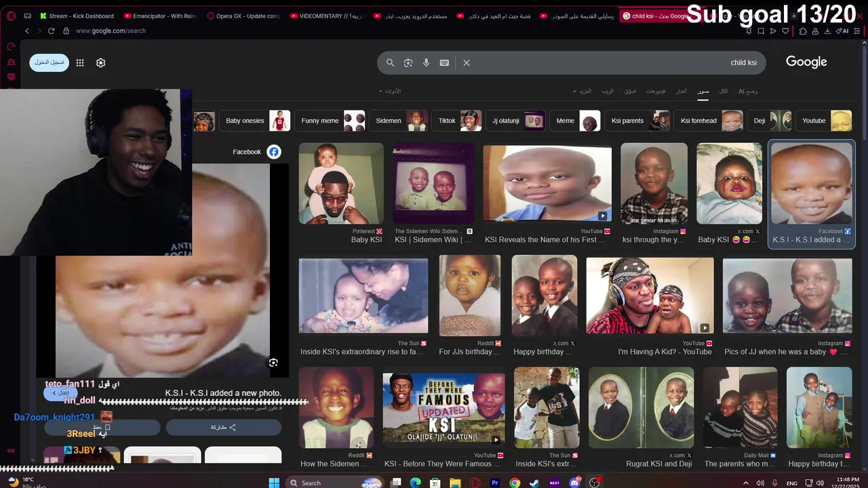Screen dimensions: 868x488
Task: Open the VIDEOMENTARY browser tab
Action: point(327,16)
